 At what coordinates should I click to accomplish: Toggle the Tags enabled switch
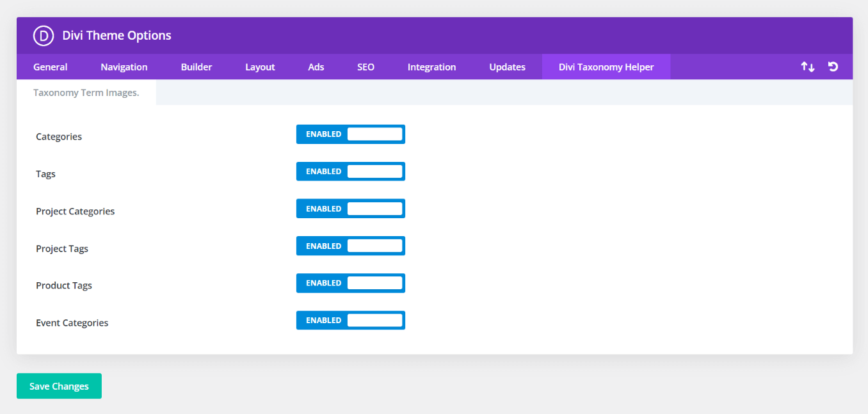[x=351, y=171]
